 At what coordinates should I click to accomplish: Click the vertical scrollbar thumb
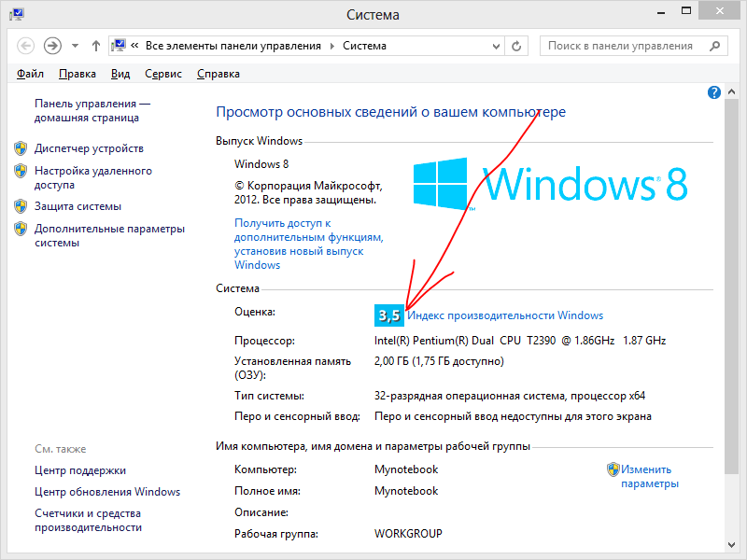[x=732, y=287]
